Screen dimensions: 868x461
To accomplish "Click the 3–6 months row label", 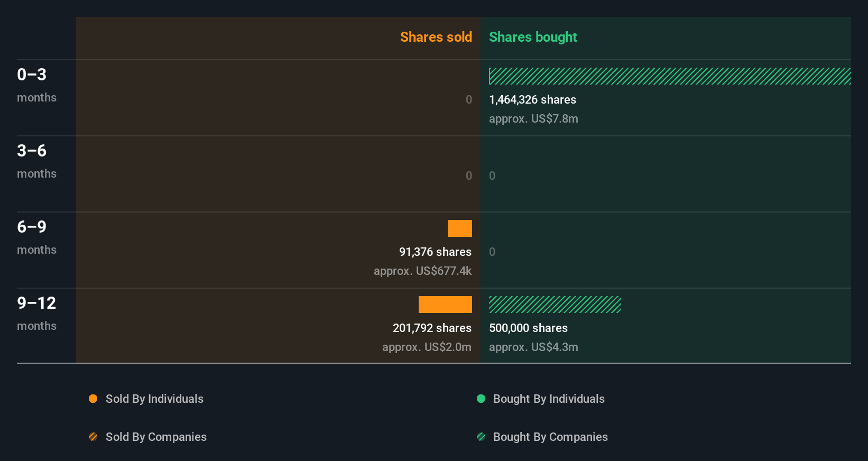I will (36, 161).
